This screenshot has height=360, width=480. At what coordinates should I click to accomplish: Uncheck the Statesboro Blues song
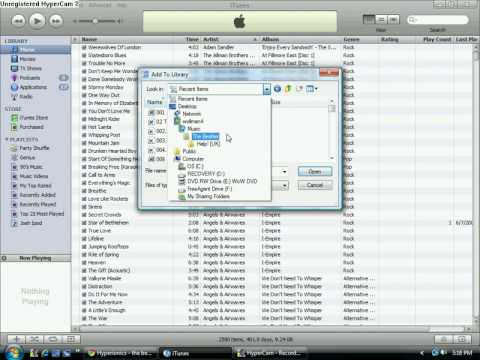pyautogui.click(x=84, y=55)
